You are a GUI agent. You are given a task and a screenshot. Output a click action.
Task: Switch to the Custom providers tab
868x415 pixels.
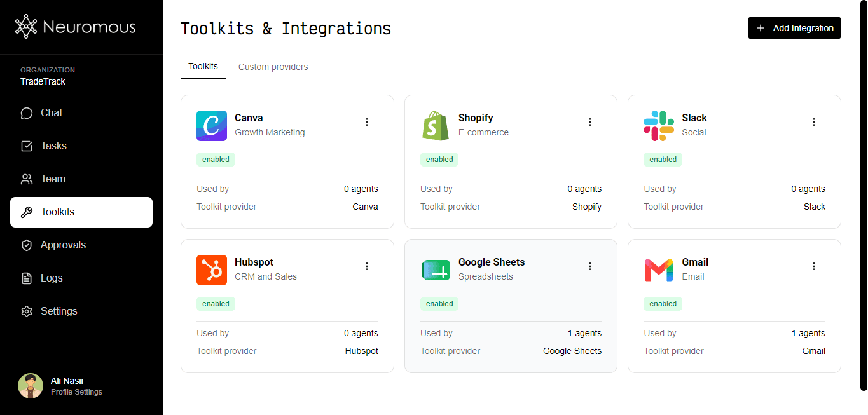(273, 67)
